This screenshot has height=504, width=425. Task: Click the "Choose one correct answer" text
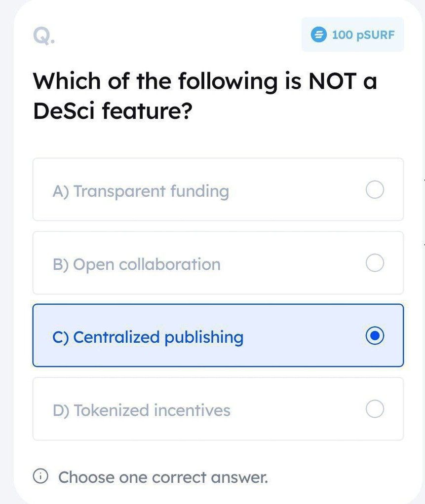pyautogui.click(x=163, y=477)
